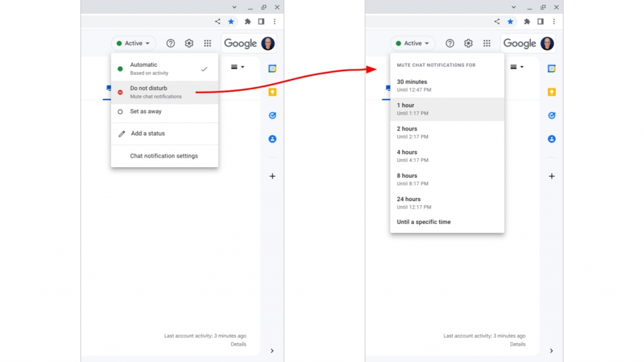Click the bookmark star in the address bar
The height and width of the screenshot is (362, 644).
tap(231, 21)
